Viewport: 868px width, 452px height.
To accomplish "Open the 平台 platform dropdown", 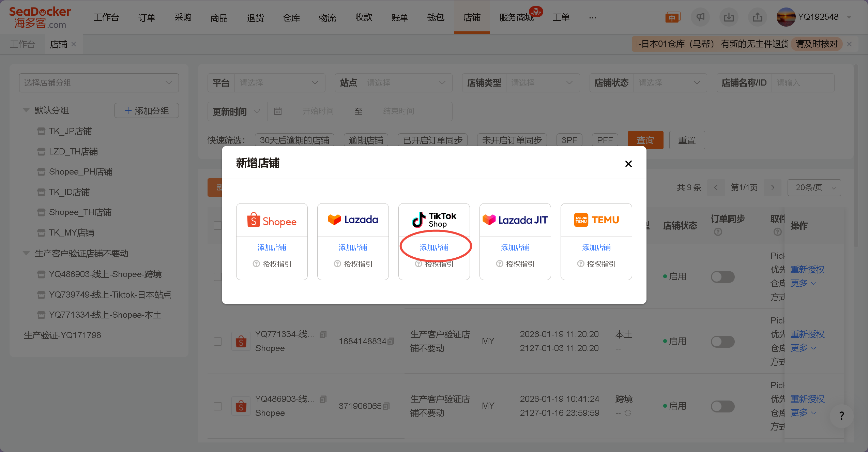I will (x=279, y=82).
